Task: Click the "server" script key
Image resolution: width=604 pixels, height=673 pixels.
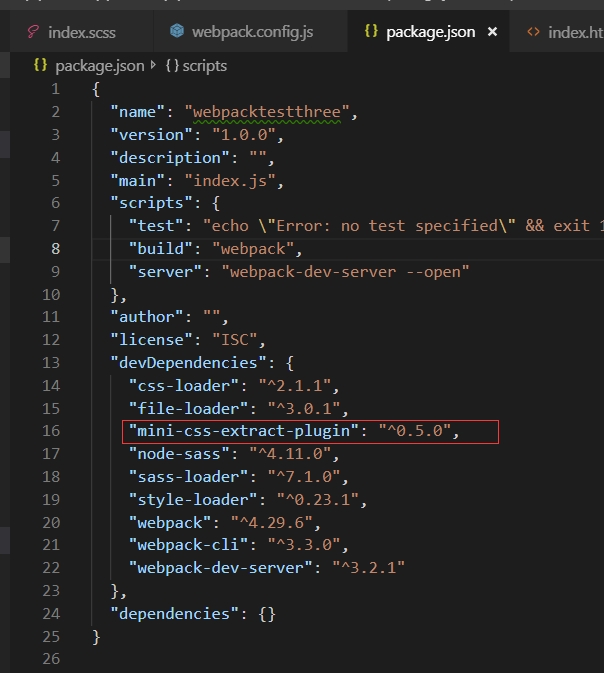Action: (x=165, y=272)
